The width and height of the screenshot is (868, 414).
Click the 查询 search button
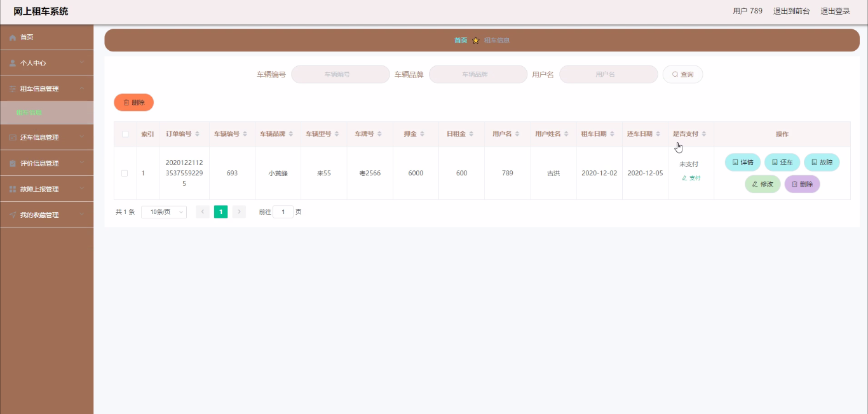point(682,74)
